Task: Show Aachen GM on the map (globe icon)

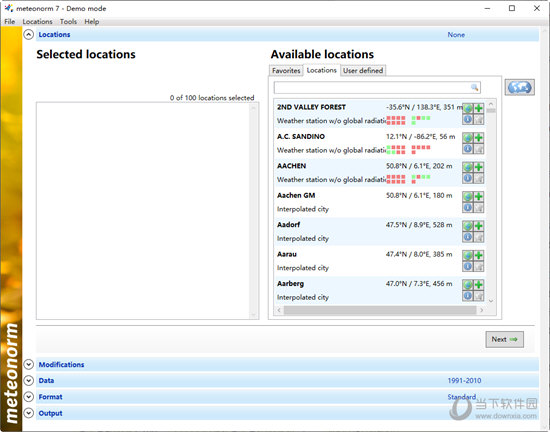Action: click(468, 197)
